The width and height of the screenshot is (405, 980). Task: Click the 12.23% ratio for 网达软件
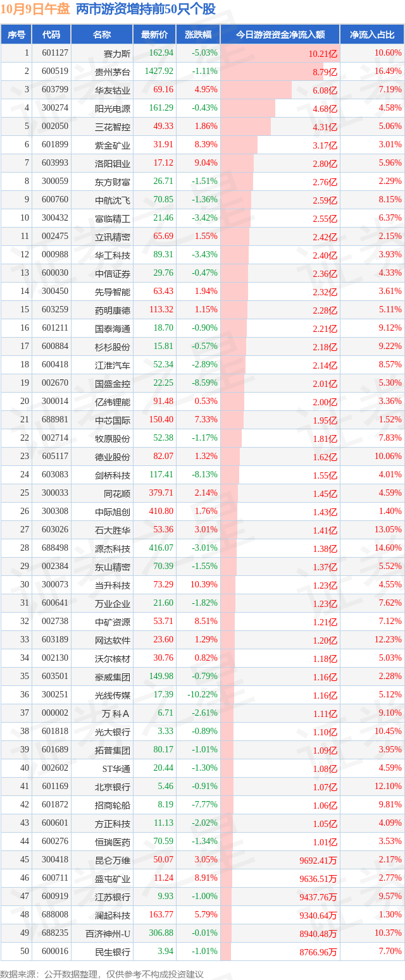click(388, 640)
